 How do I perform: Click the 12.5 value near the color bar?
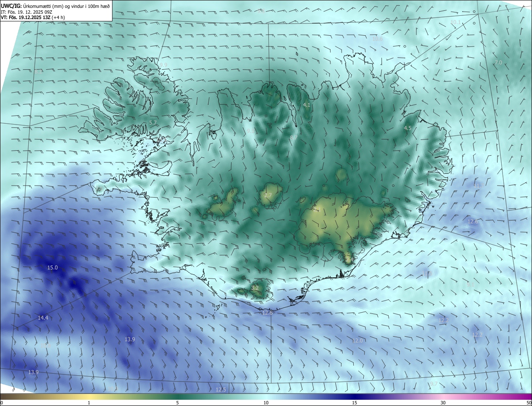coord(221,389)
